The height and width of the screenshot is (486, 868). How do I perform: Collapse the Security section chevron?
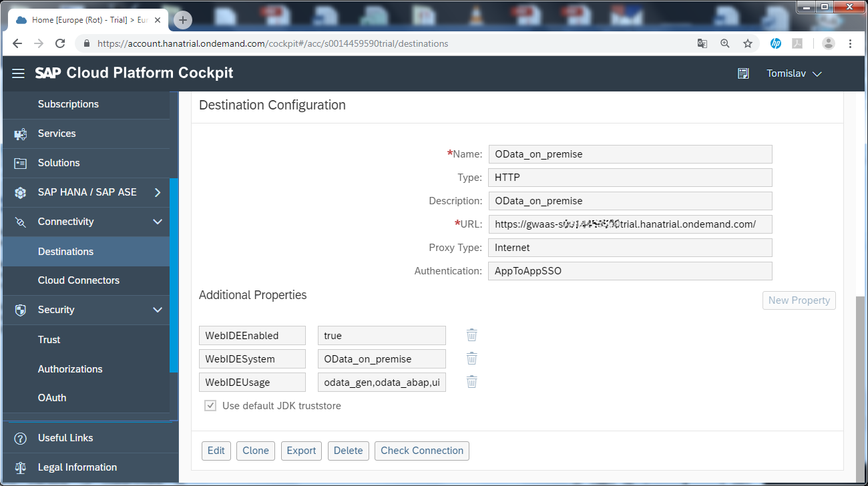pos(158,310)
